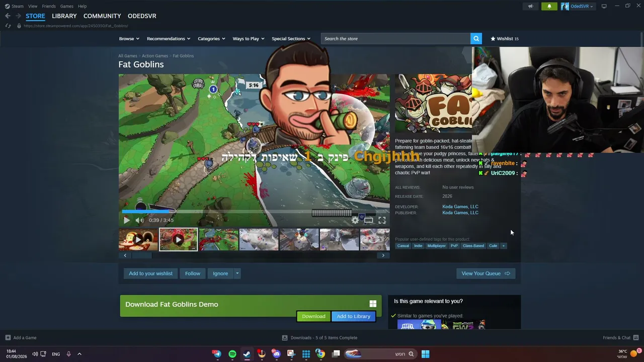Open the ODEDSVR profile tab

[142, 16]
